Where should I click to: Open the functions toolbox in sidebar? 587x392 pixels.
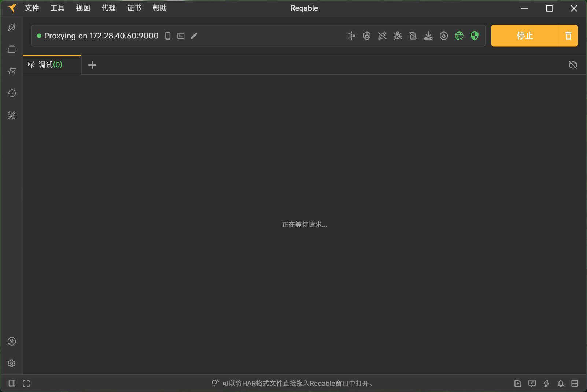tap(11, 71)
